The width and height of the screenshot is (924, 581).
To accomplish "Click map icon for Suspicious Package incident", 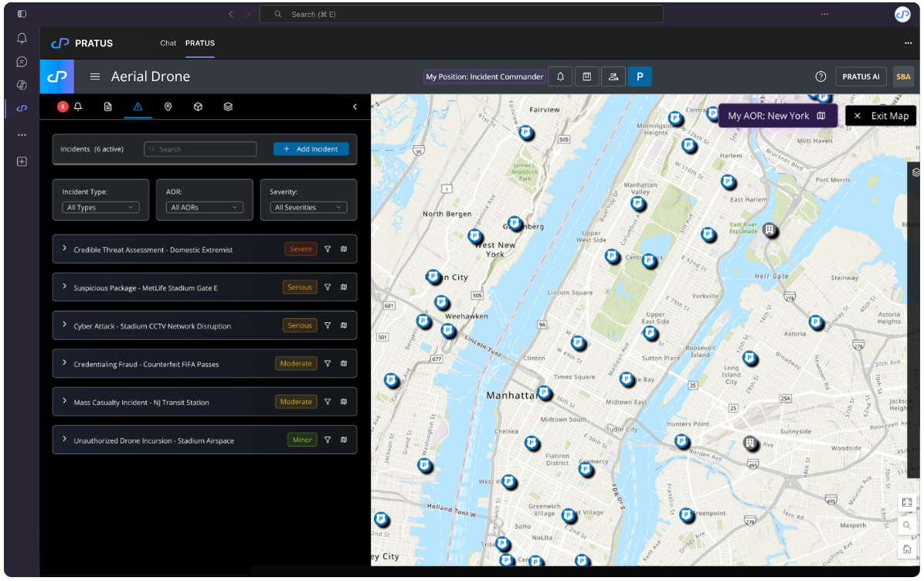I will pos(344,287).
